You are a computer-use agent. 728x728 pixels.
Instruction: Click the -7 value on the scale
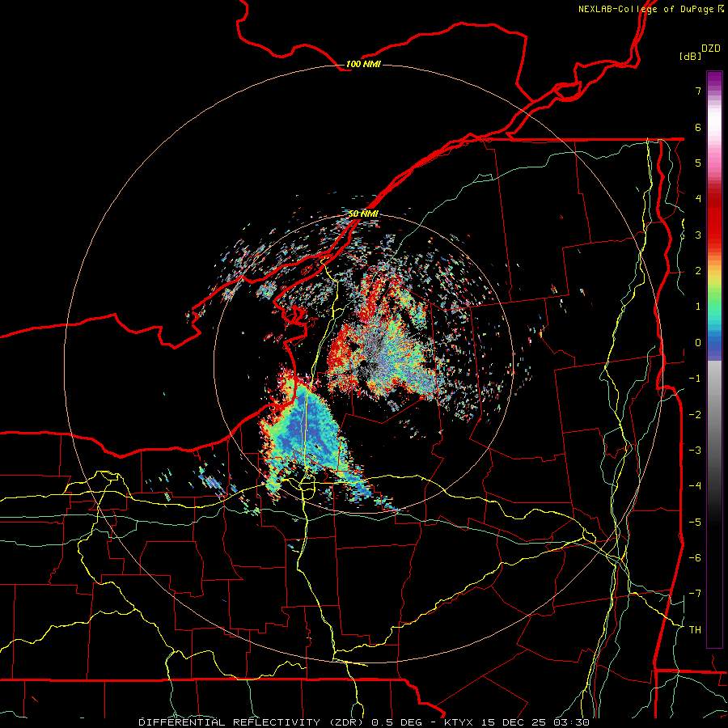pyautogui.click(x=695, y=594)
